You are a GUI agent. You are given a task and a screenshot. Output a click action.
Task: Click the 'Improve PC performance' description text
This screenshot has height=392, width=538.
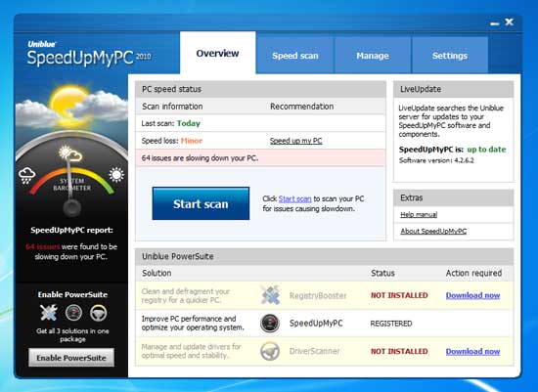coord(193,323)
